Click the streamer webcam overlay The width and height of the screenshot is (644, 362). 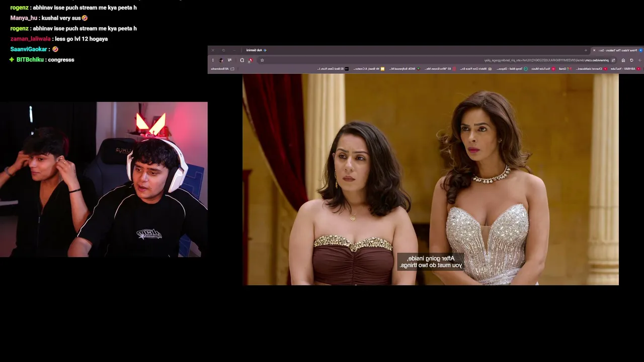click(x=104, y=179)
